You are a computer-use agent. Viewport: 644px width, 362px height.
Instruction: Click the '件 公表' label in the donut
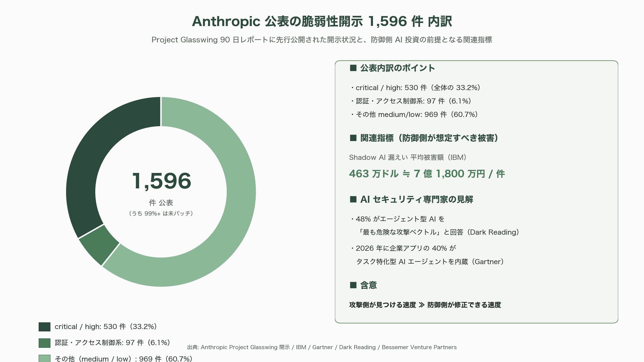pyautogui.click(x=161, y=203)
